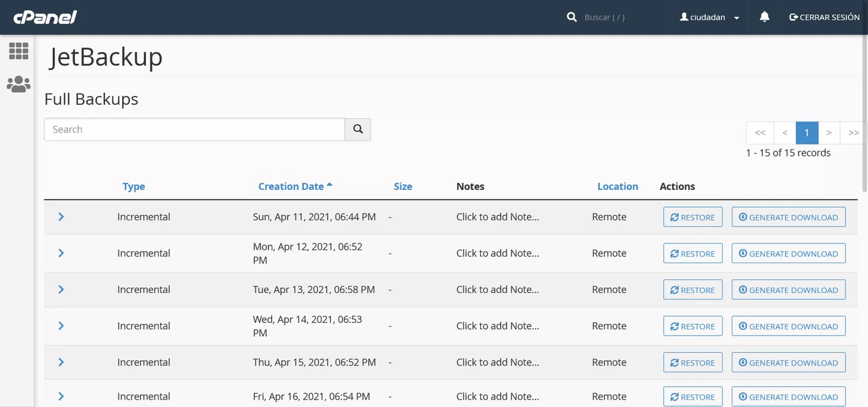Restore the Thu, Apr 15 backup
This screenshot has width=868, height=407.
(x=692, y=362)
